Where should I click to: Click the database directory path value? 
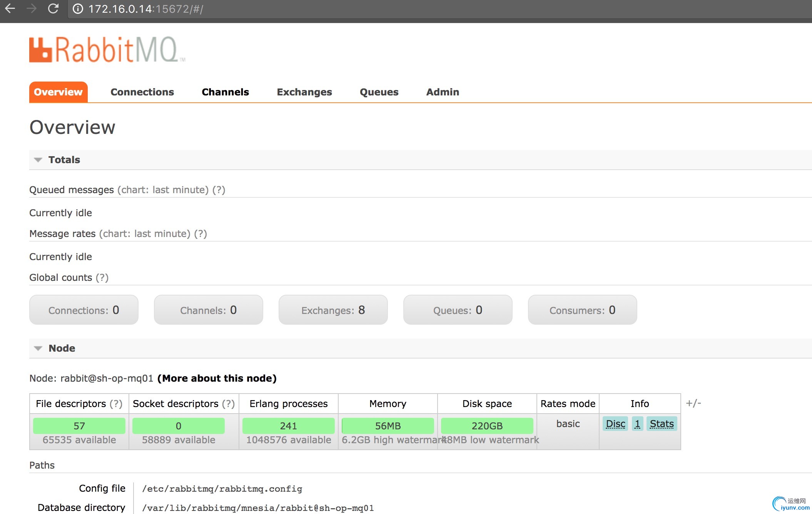tap(258, 508)
